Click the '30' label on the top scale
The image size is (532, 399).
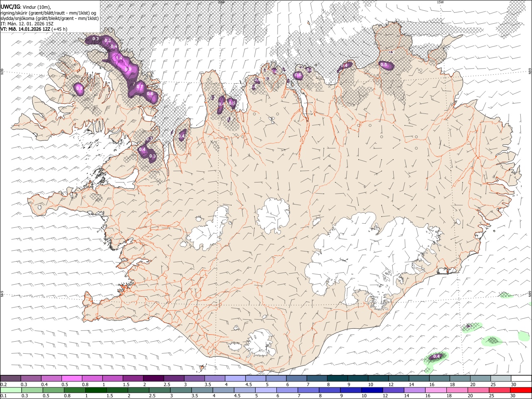[x=514, y=384]
